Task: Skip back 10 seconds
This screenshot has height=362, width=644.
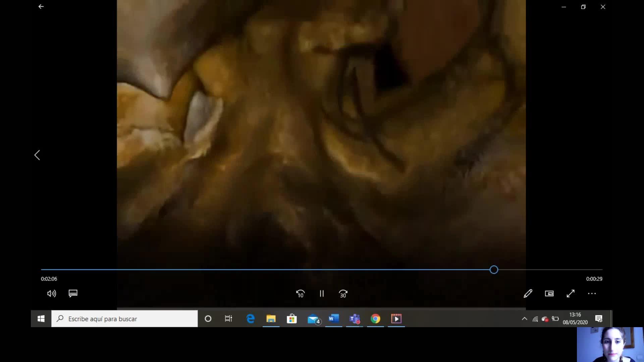Action: point(300,294)
